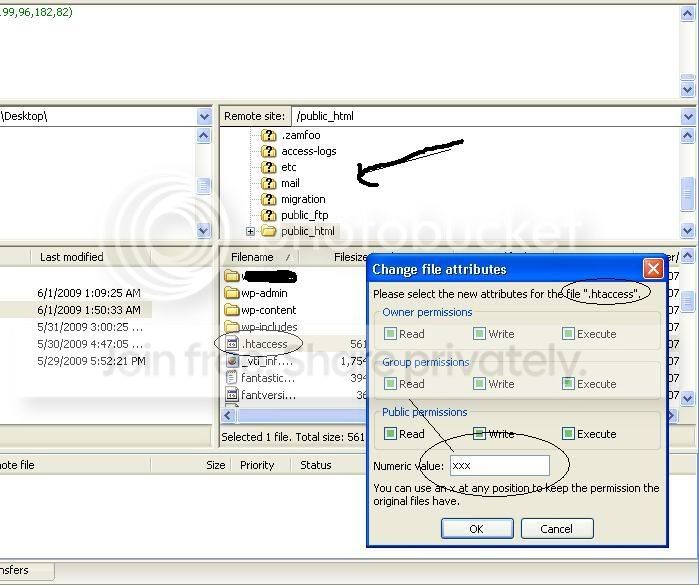This screenshot has height=586, width=699.
Task: Toggle Group Execute permission checkbox
Action: (x=568, y=384)
